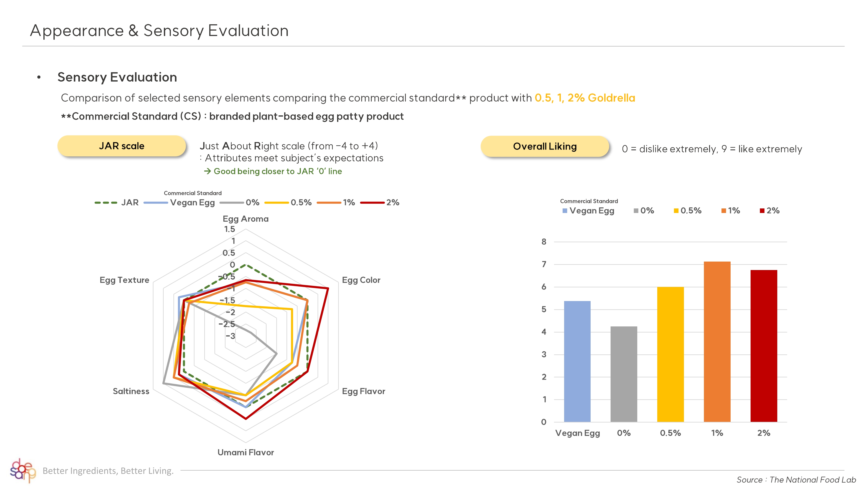Click the orange 1% bar in Overall Liking chart
This screenshot has width=868, height=488.
tap(717, 342)
